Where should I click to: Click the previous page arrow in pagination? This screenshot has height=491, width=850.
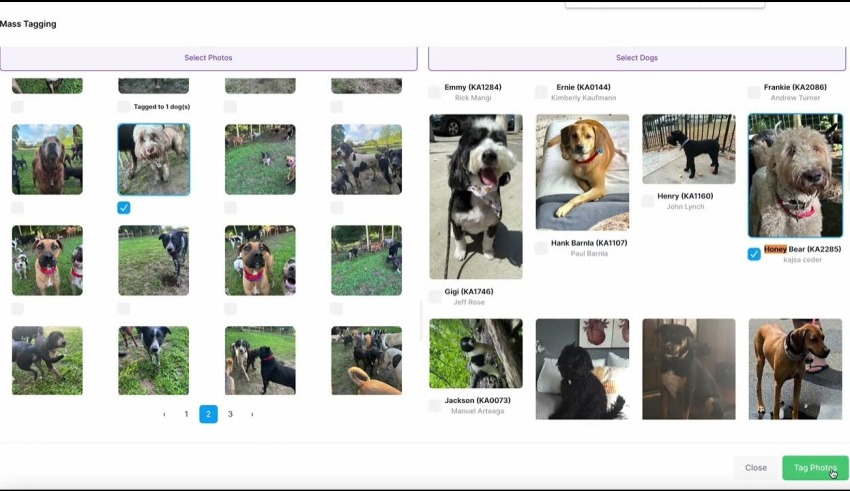click(x=164, y=414)
